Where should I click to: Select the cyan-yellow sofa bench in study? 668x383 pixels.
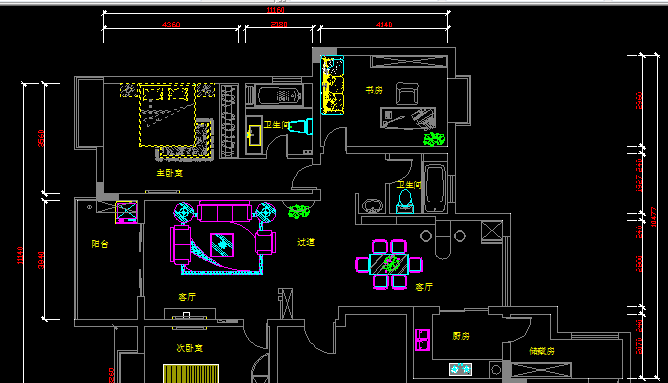pyautogui.click(x=332, y=85)
